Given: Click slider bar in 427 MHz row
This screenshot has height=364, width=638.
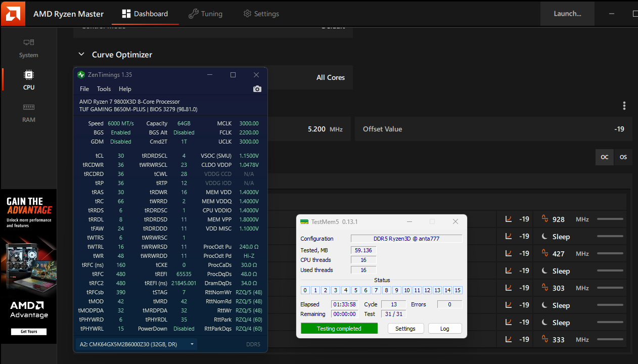Looking at the screenshot, I should tap(610, 253).
